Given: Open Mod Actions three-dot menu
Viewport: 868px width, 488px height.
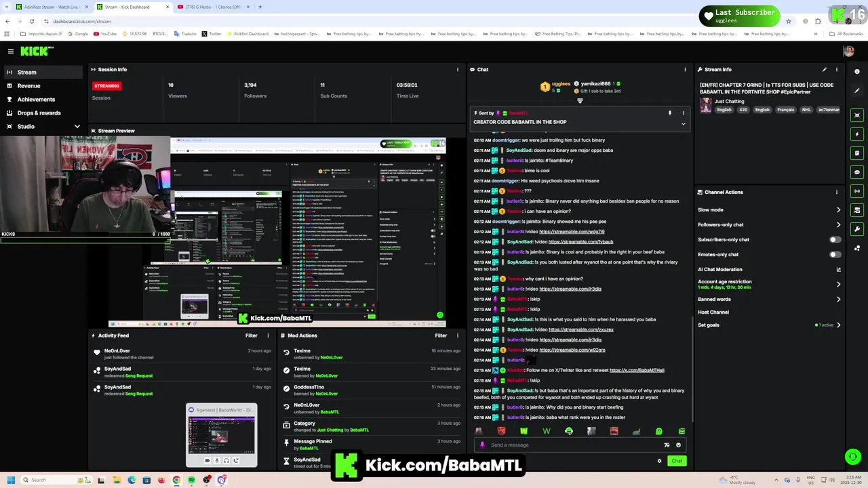Looking at the screenshot, I should click(458, 335).
